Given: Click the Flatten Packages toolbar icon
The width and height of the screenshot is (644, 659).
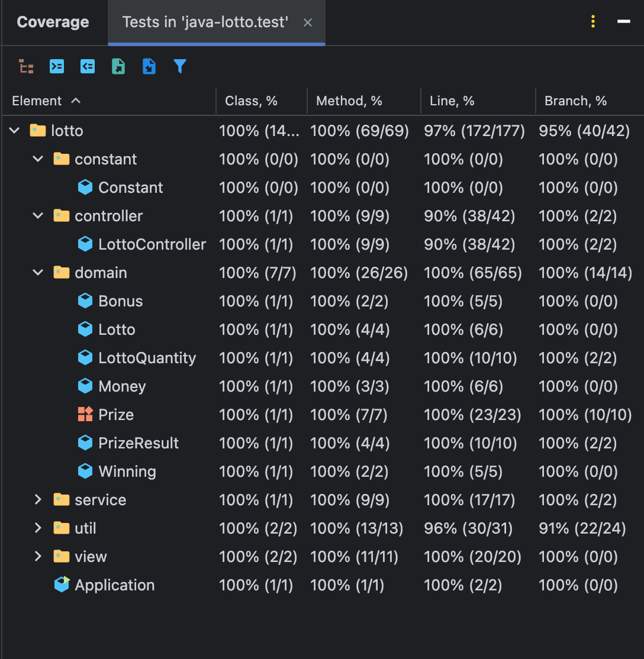Looking at the screenshot, I should pyautogui.click(x=26, y=66).
